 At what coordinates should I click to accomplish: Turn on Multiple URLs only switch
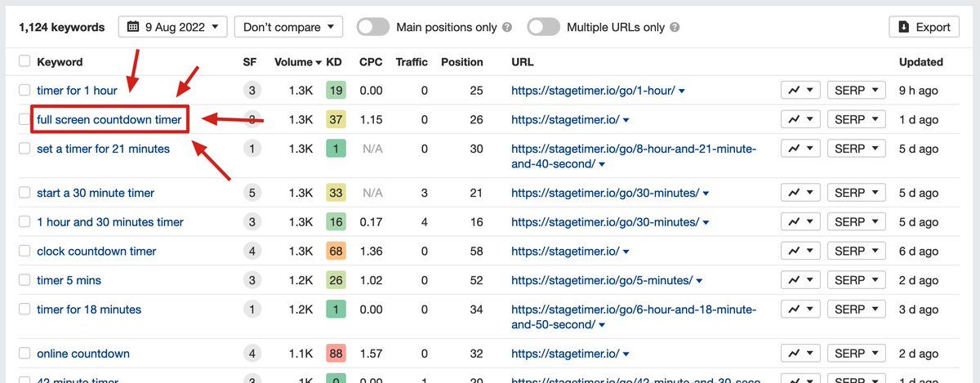(543, 27)
